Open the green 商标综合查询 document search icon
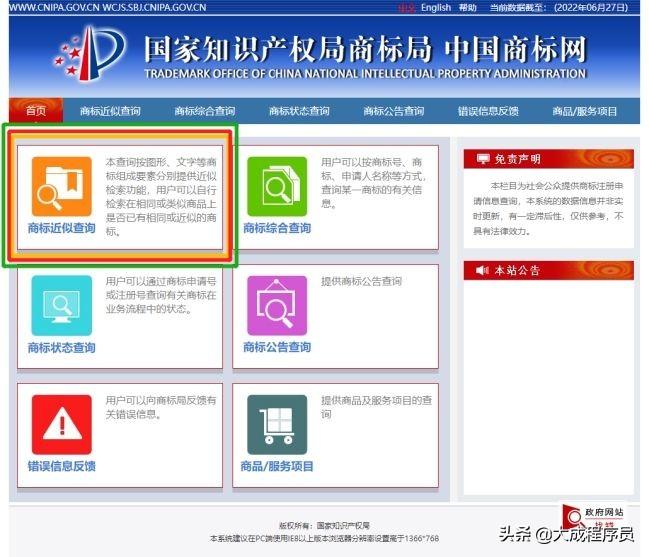 [277, 187]
